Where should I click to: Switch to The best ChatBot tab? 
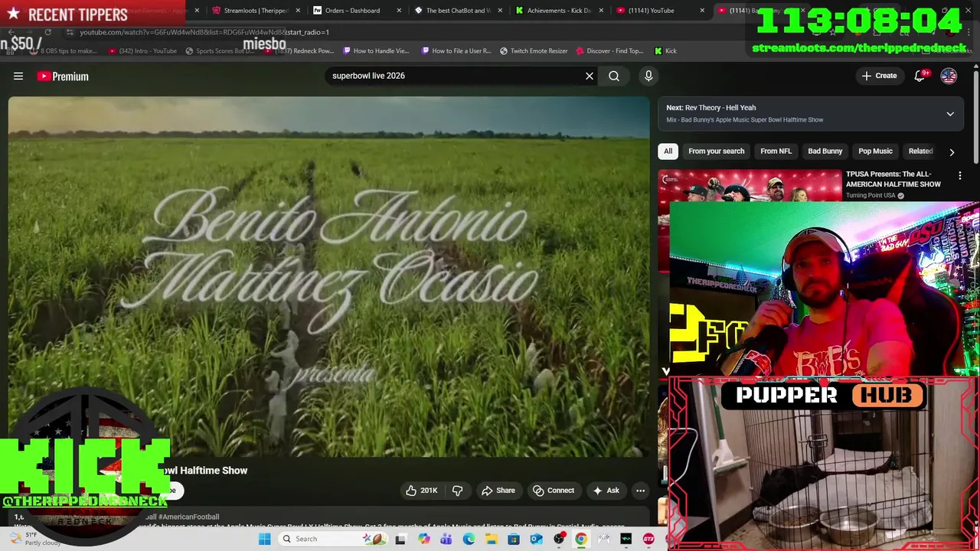pyautogui.click(x=458, y=11)
